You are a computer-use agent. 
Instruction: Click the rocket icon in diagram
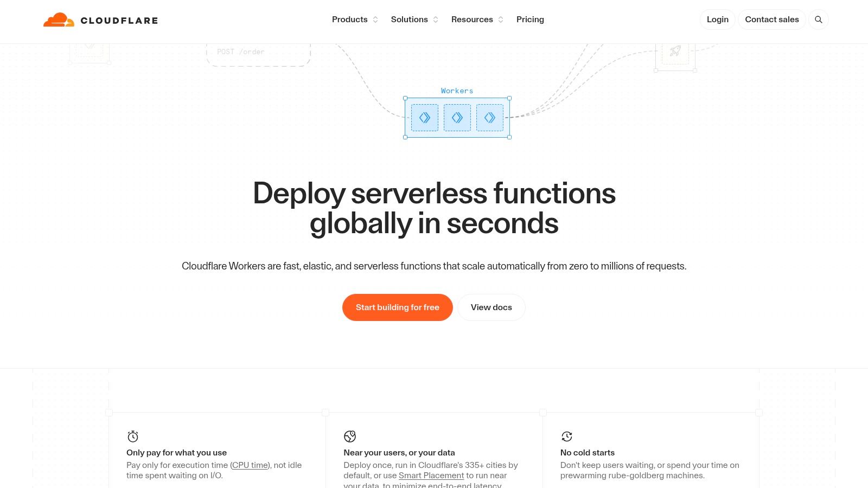coord(675,52)
